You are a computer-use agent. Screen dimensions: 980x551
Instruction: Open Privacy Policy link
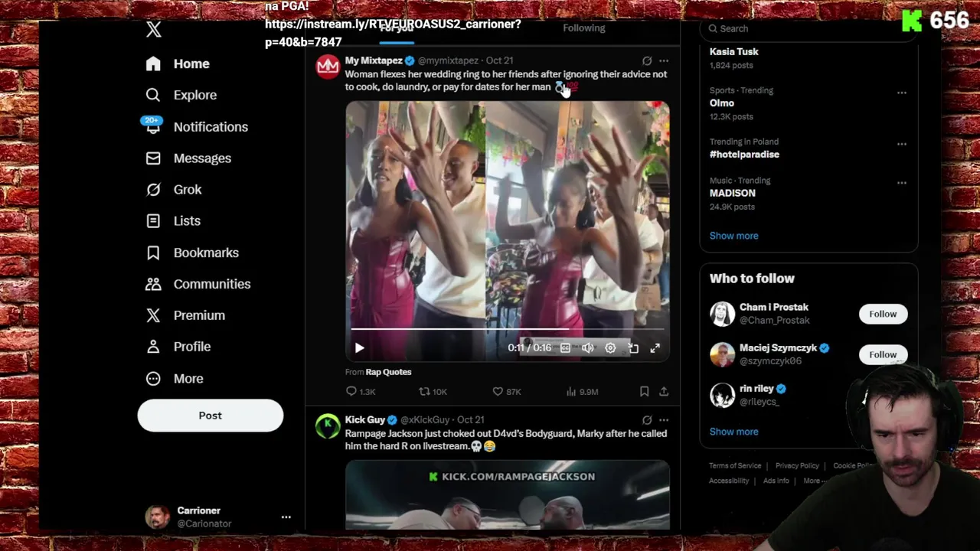pyautogui.click(x=797, y=465)
